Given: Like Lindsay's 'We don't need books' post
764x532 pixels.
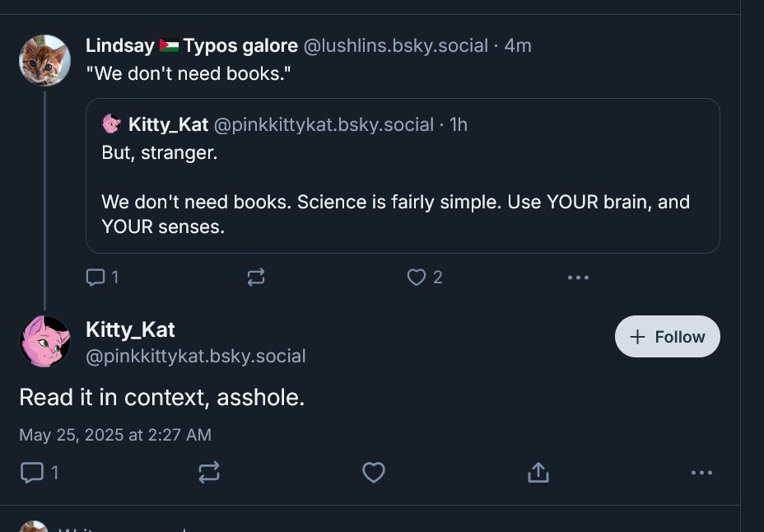Looking at the screenshot, I should (416, 277).
